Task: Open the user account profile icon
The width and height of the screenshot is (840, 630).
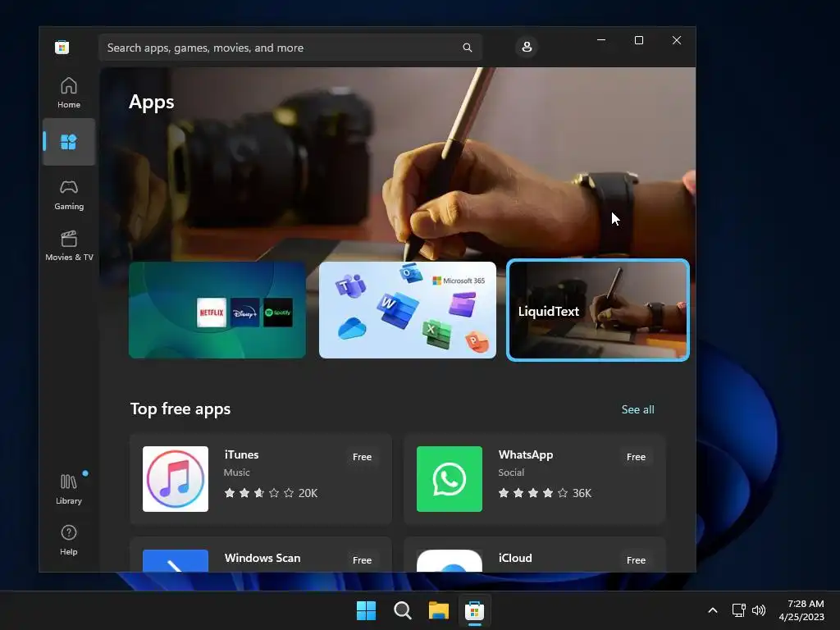Action: click(x=527, y=47)
